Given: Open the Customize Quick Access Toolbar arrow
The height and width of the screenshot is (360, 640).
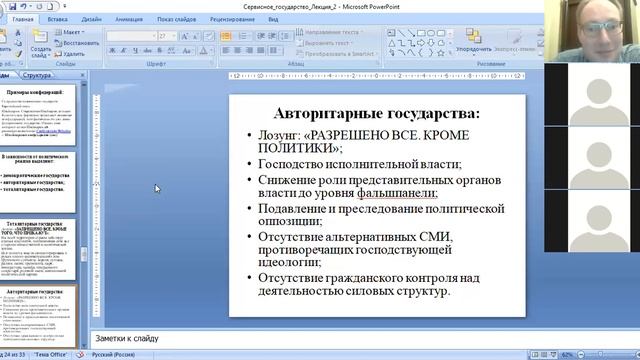Looking at the screenshot, I should [x=64, y=7].
